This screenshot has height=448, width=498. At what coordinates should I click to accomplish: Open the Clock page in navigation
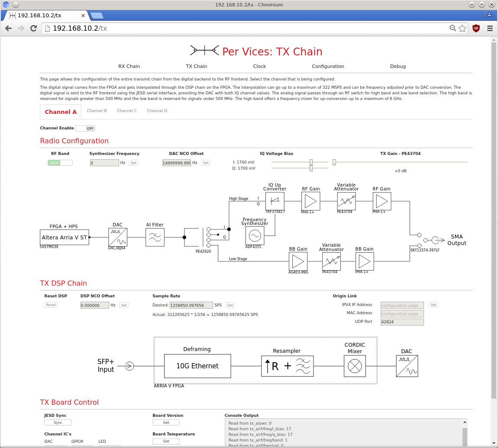point(259,66)
